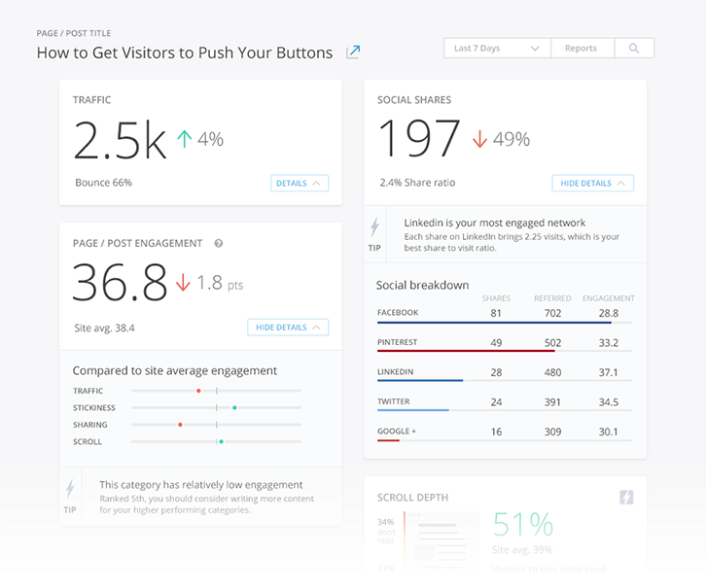Click the Twitter referred value 391
This screenshot has width=706, height=588.
point(553,402)
